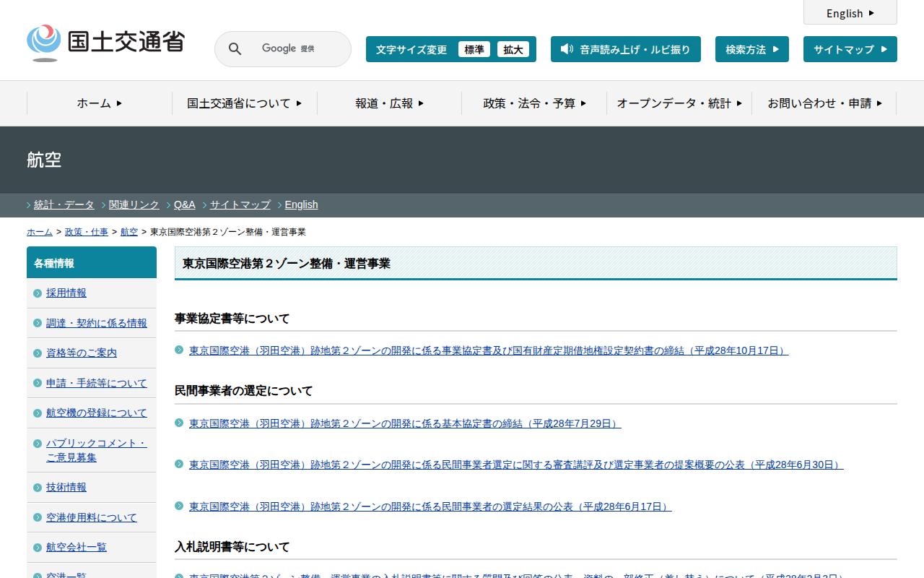Click chevron icon before 統計・データ
This screenshot has width=924, height=578.
point(29,205)
